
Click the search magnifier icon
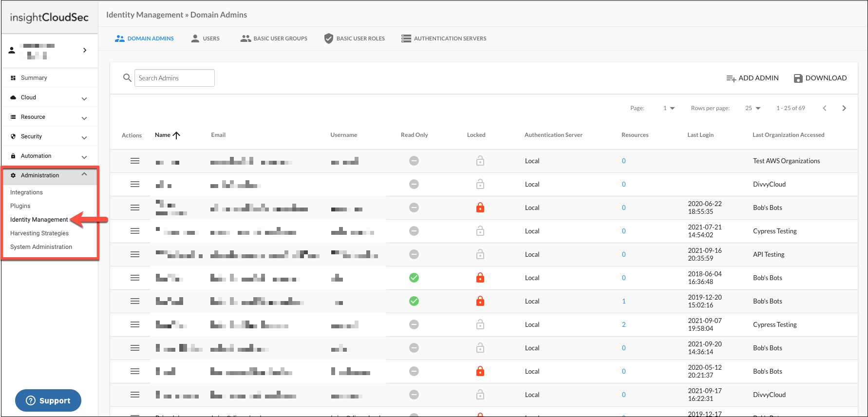pos(127,78)
